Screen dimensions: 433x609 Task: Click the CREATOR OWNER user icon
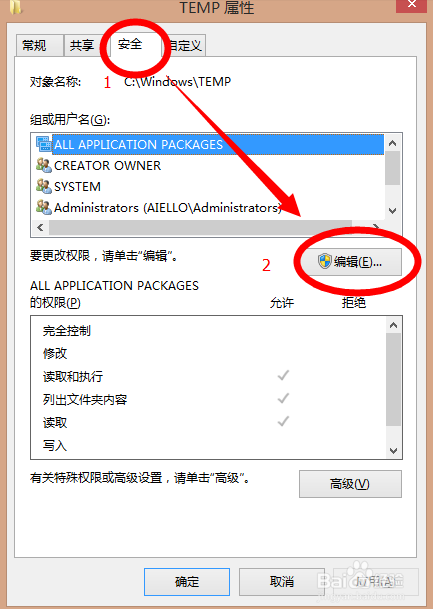click(43, 165)
